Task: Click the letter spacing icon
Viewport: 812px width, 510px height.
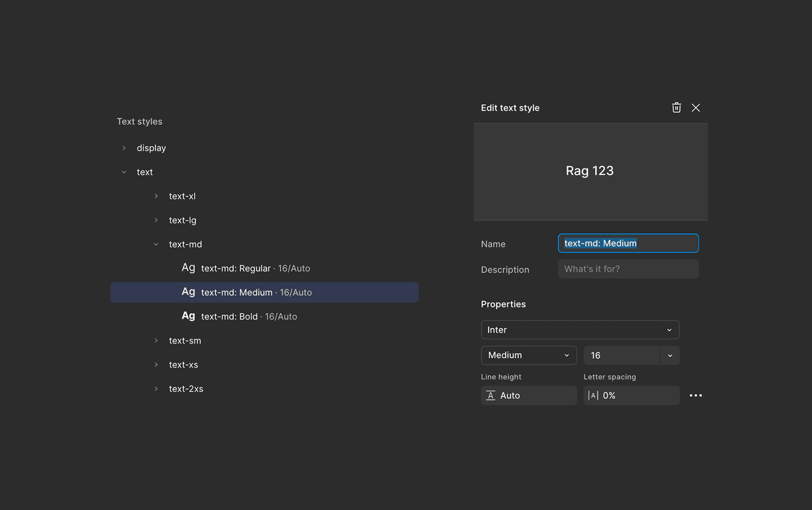Action: (x=593, y=395)
